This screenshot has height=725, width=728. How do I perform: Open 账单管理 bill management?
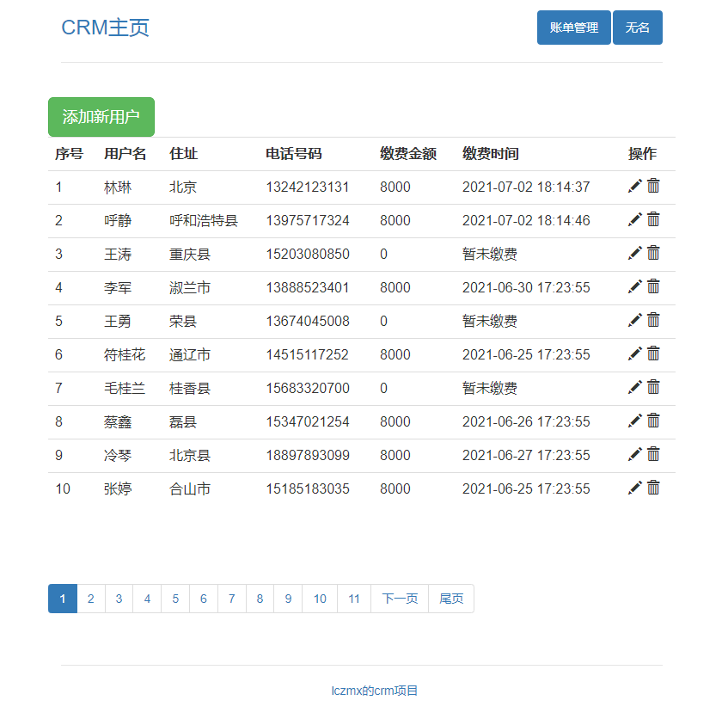coord(574,28)
